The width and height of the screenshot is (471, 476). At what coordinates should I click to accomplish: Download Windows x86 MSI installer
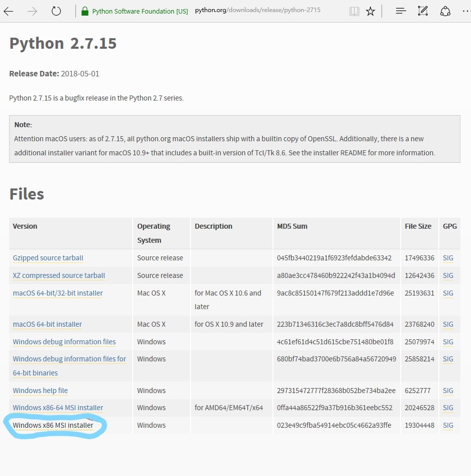click(53, 425)
